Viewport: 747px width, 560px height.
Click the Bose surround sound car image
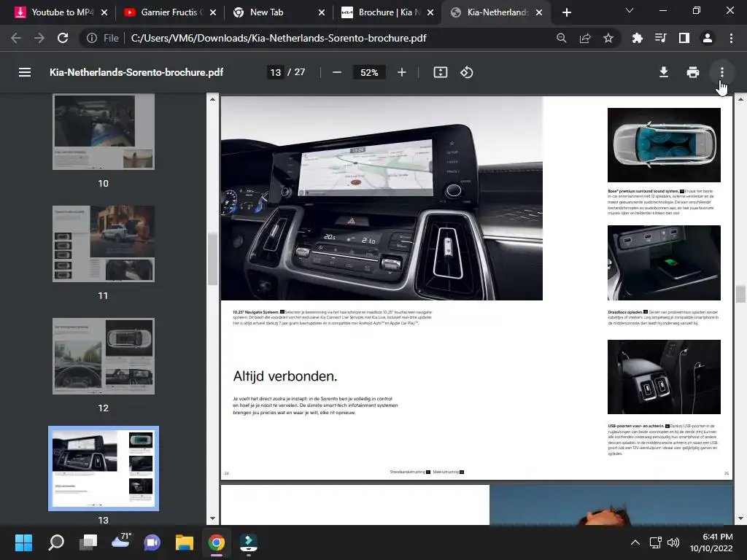pyautogui.click(x=664, y=145)
